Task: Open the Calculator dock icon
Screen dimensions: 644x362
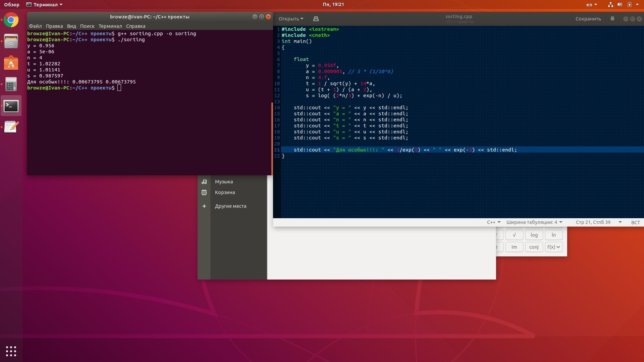Action: 11,84
